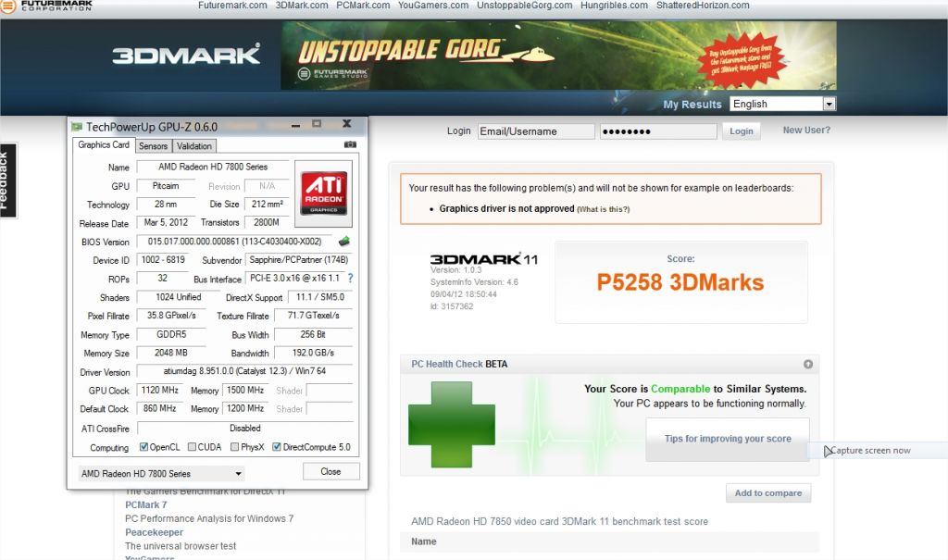Viewport: 948px width, 560px height.
Task: Click the GPU Name field in GPU-Z
Action: tap(213, 167)
